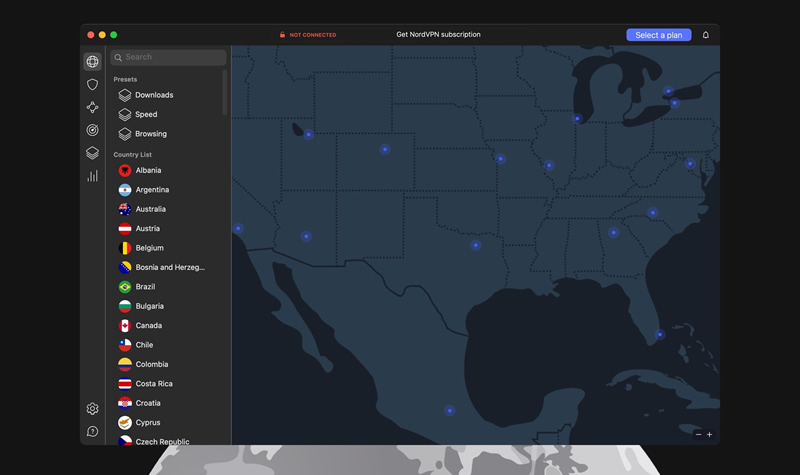Image resolution: width=800 pixels, height=475 pixels.
Task: Click the Croatia flag icon
Action: tap(125, 403)
